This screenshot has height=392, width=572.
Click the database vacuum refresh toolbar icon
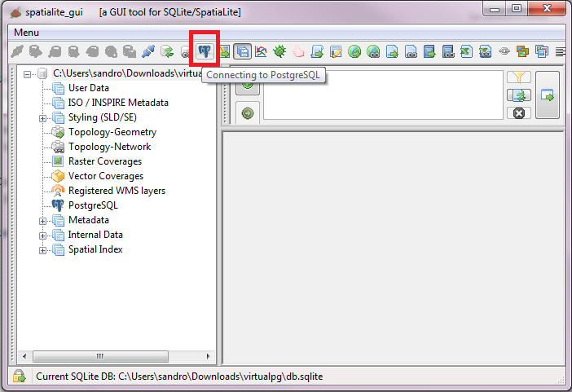(167, 51)
